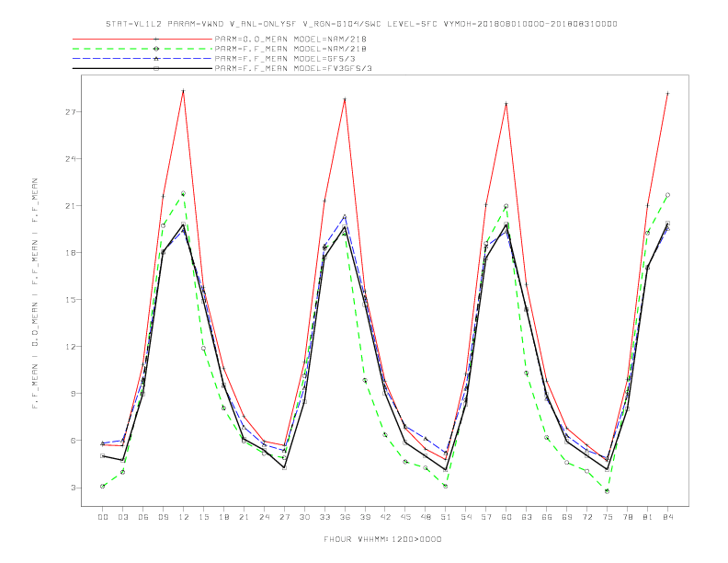Click y-axis tick value 6
The height and width of the screenshot is (563, 728).
(x=74, y=441)
